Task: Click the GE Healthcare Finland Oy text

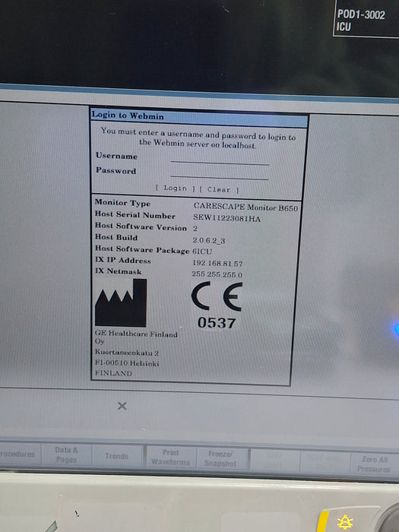Action: pos(136,337)
